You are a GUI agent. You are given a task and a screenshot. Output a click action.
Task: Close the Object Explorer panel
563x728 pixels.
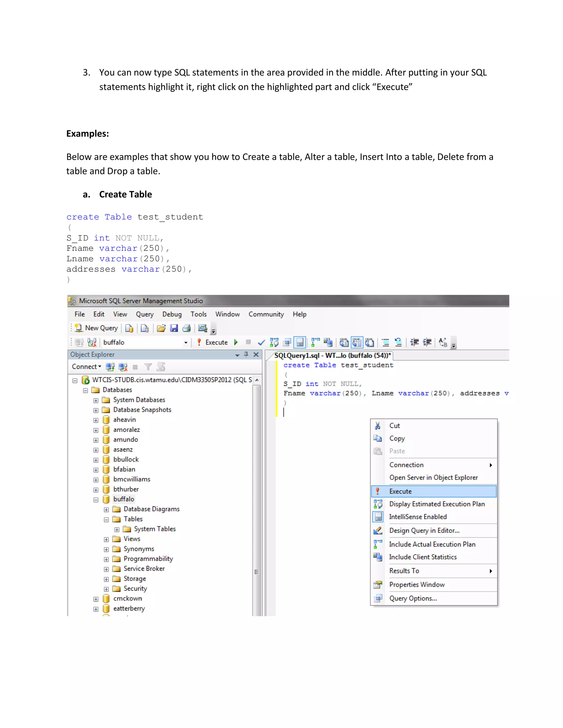[x=256, y=354]
